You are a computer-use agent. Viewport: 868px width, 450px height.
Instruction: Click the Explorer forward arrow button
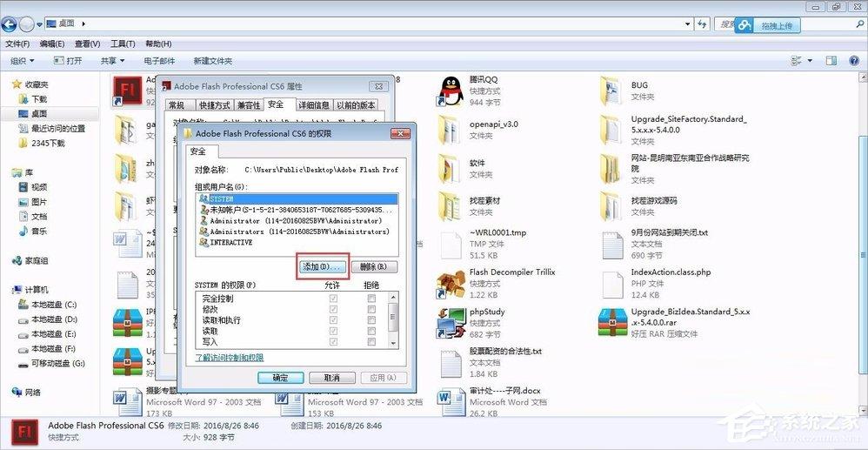click(27, 24)
